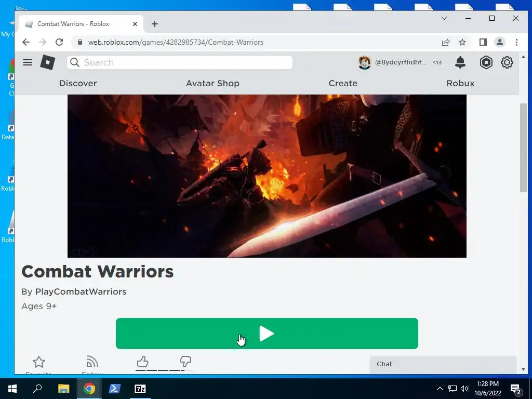The image size is (532, 399).
Task: Open the Chat panel
Action: point(443,364)
